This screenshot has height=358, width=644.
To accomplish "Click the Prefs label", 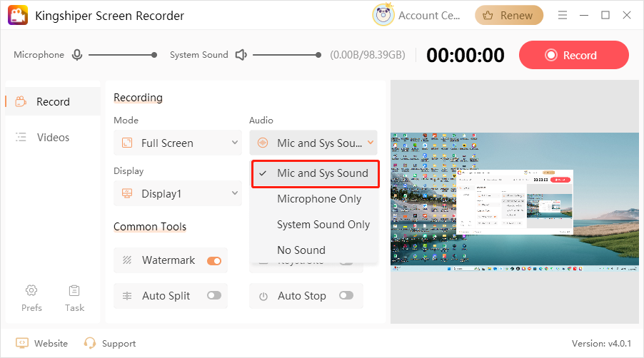I will pyautogui.click(x=31, y=307).
